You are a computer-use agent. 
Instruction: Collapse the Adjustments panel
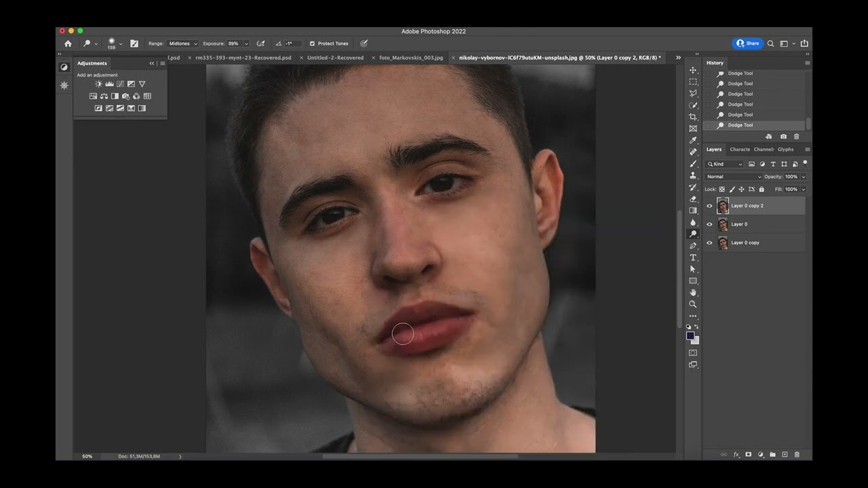(152, 63)
